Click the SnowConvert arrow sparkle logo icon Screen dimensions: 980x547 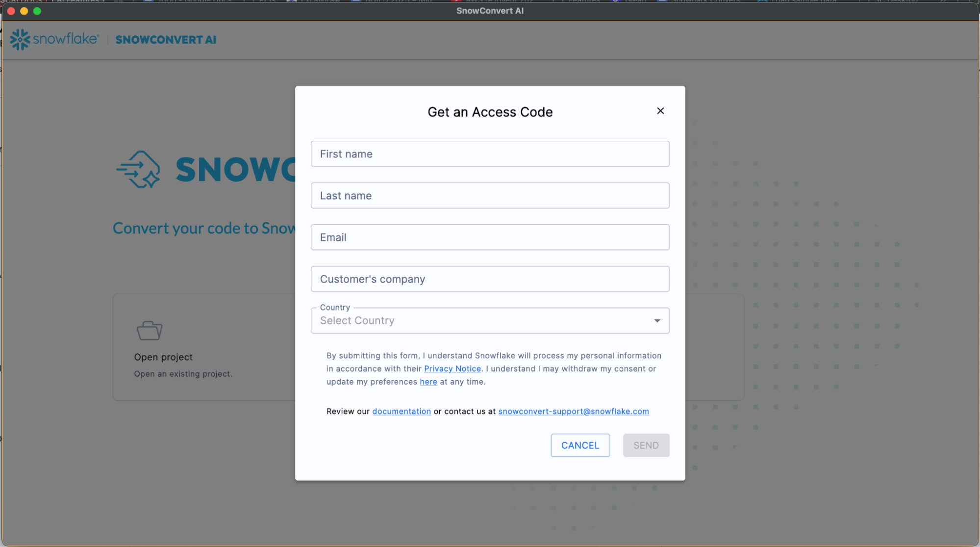(139, 170)
